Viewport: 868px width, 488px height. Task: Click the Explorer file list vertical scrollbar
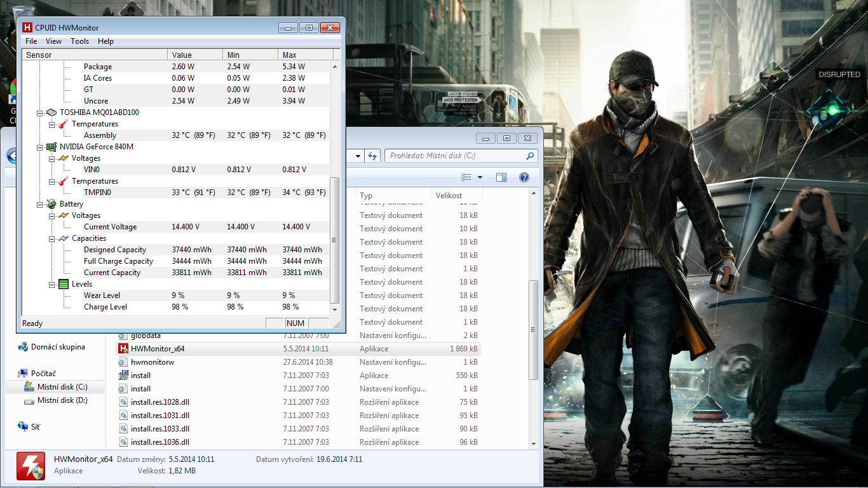tap(534, 330)
